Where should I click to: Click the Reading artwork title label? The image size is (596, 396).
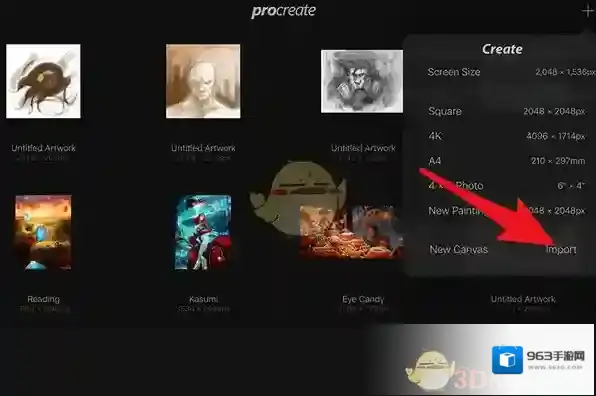43,299
